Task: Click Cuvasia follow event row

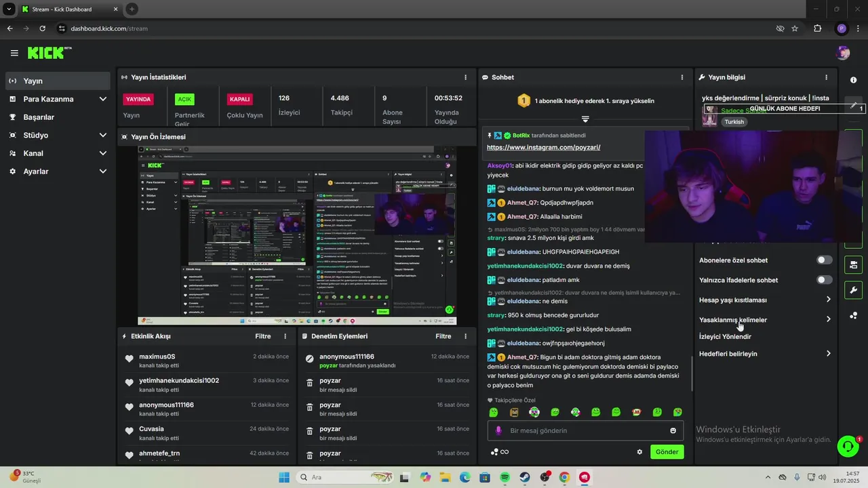Action: (x=207, y=433)
